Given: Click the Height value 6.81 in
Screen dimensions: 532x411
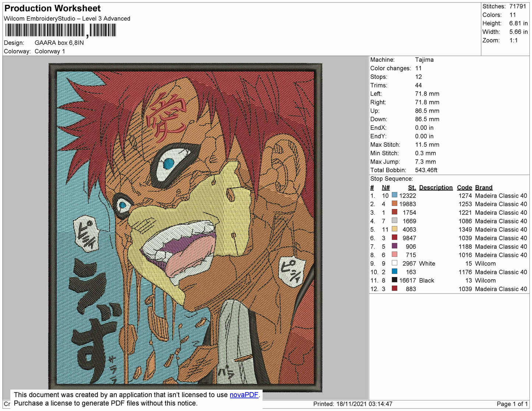Looking at the screenshot, I should (x=518, y=23).
